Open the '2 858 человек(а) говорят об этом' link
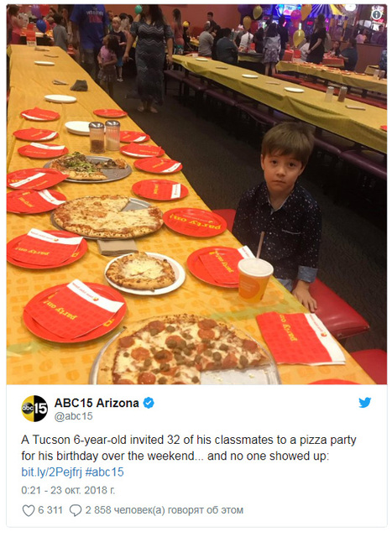This screenshot has height=537, width=392. coord(165,510)
